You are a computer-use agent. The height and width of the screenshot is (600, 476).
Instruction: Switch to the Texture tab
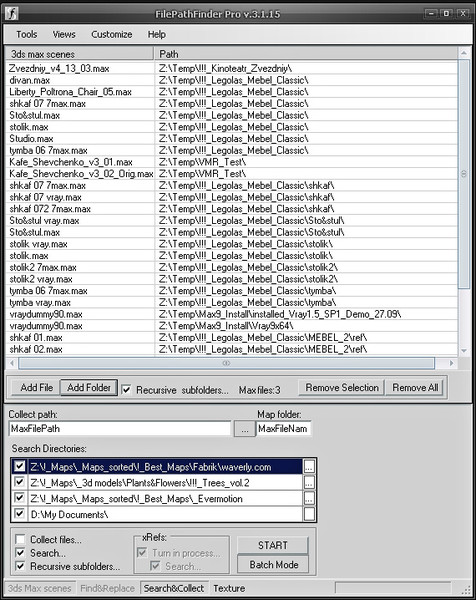coord(229,588)
